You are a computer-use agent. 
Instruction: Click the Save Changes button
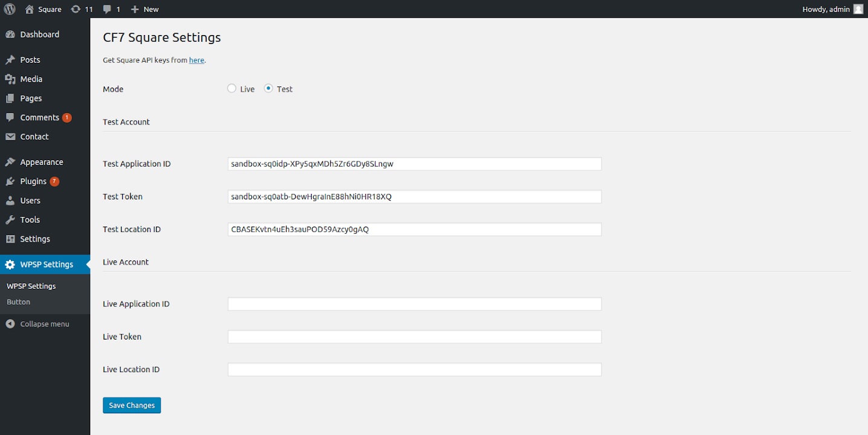pos(132,405)
